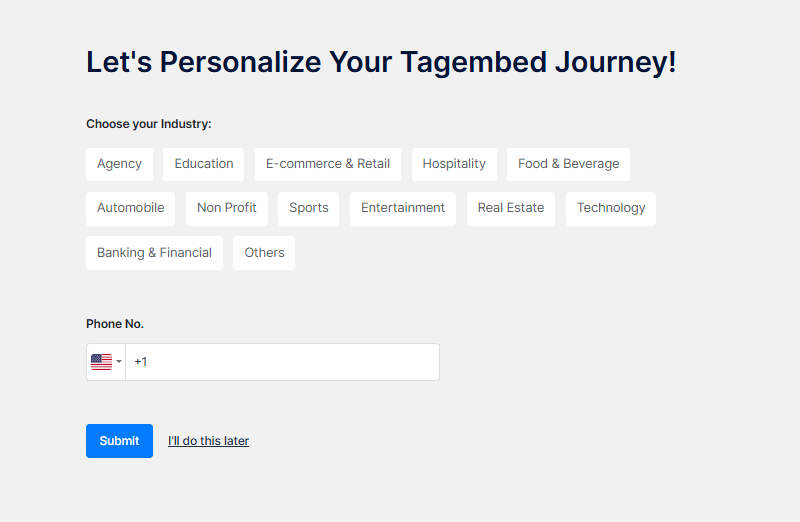
Task: Select Banking & Financial industry
Action: (154, 253)
